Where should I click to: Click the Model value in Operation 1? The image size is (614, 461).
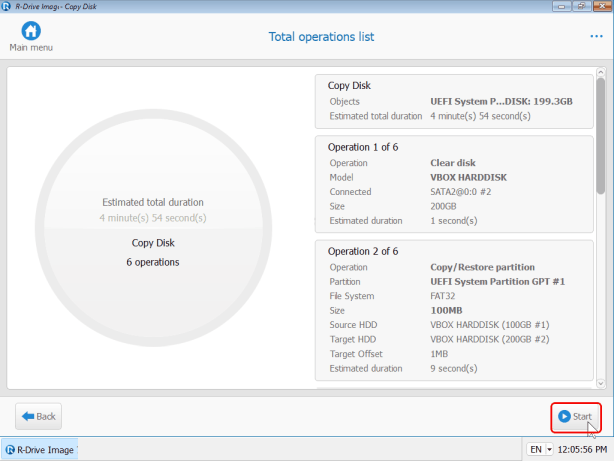click(x=468, y=177)
